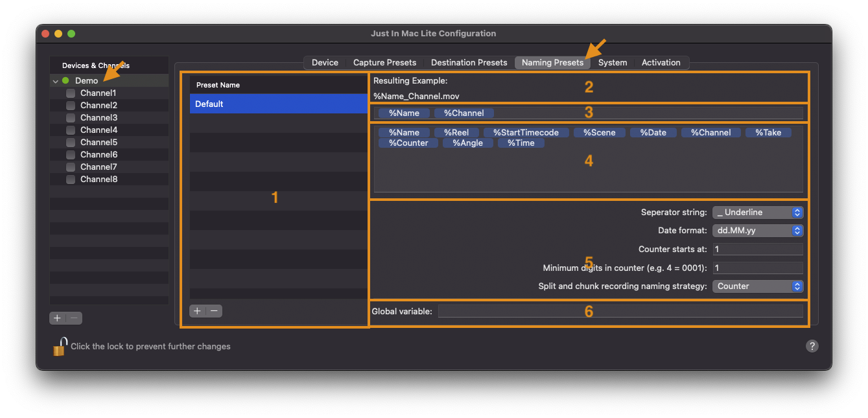The width and height of the screenshot is (868, 418).
Task: Switch to the Device tab
Action: 325,63
